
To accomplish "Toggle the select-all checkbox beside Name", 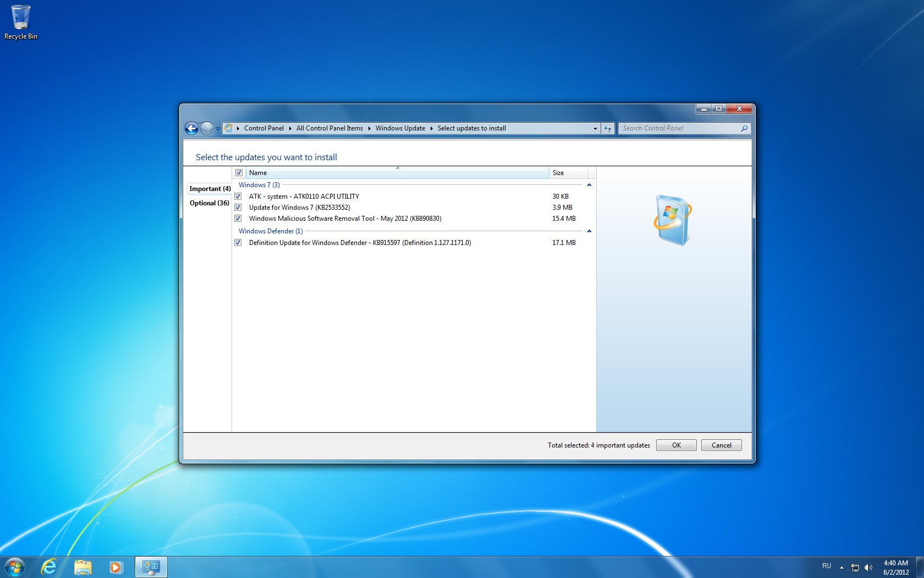I will click(239, 173).
